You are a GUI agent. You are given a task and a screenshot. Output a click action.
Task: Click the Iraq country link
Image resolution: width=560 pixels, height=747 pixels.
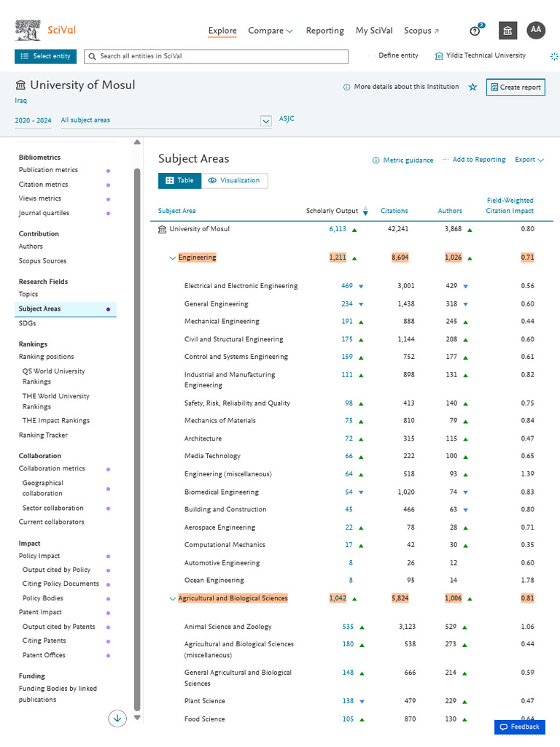pyautogui.click(x=21, y=101)
